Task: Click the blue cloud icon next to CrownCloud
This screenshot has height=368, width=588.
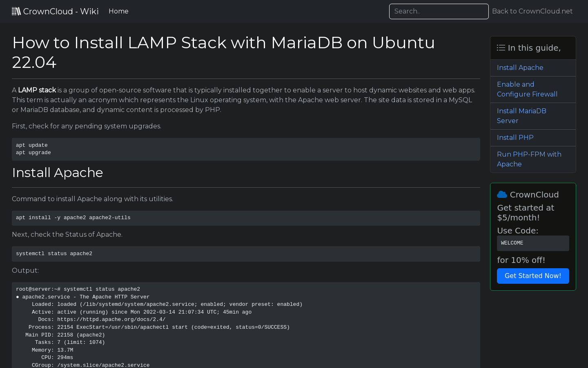Action: click(x=502, y=194)
